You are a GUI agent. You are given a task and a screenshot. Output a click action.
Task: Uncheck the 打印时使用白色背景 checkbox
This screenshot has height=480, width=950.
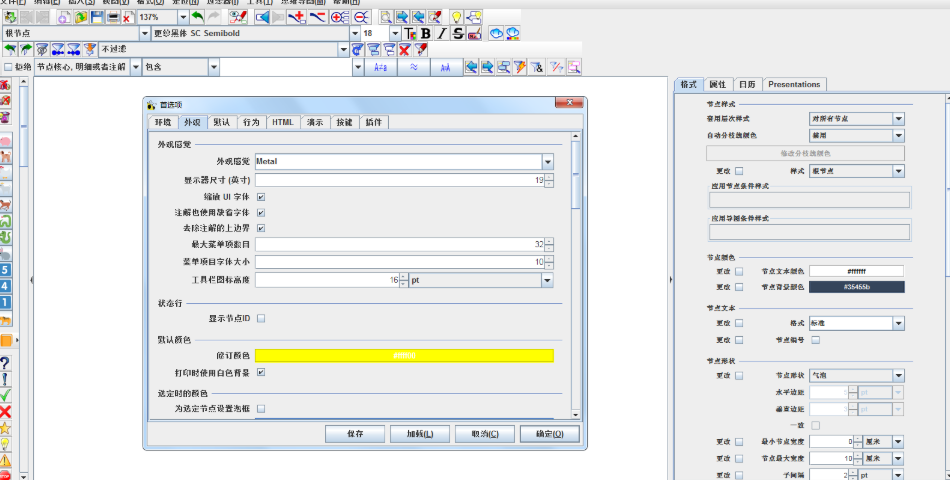261,372
